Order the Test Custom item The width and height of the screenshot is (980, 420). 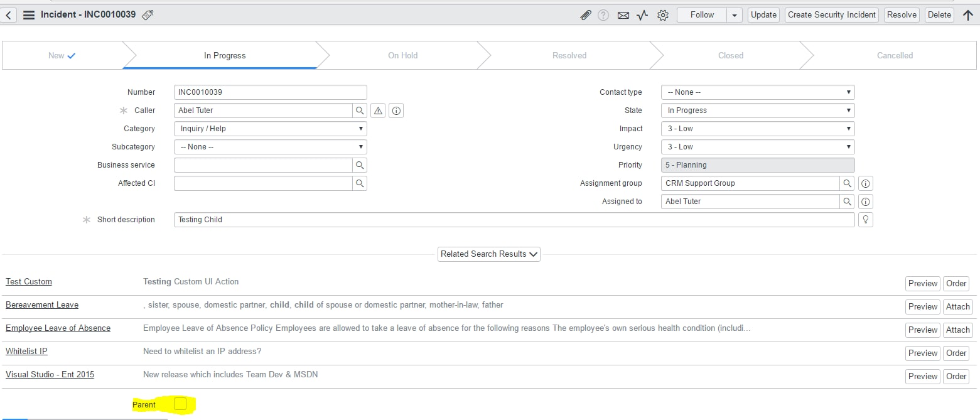[956, 284]
